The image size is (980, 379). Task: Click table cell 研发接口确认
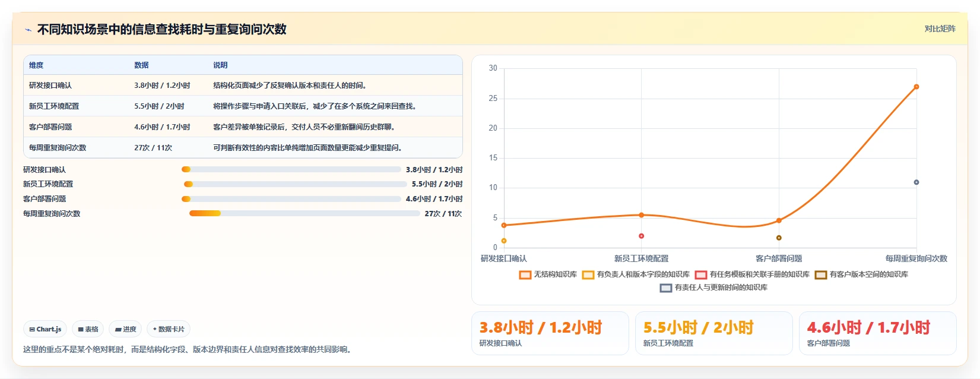tap(50, 86)
